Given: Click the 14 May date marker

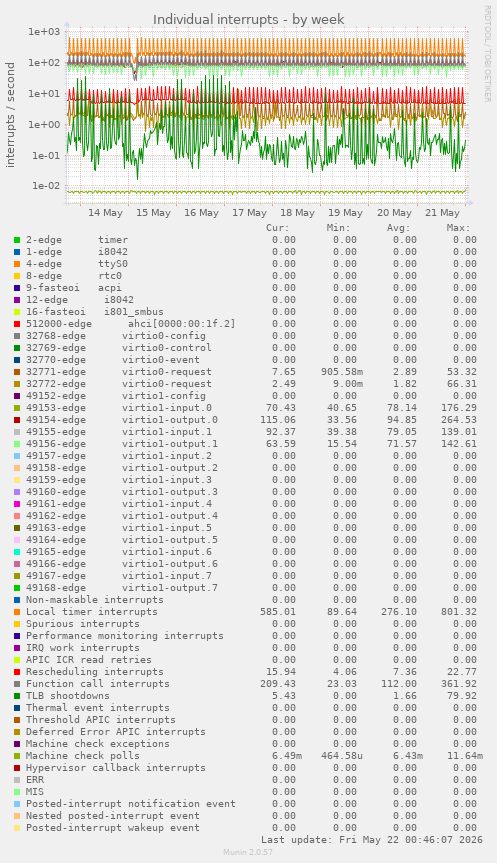Looking at the screenshot, I should coord(105,213).
